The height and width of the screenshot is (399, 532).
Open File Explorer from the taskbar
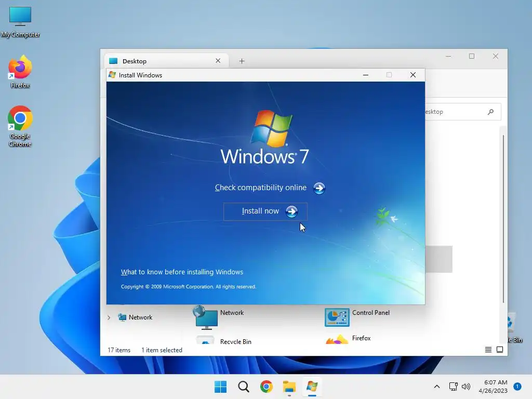coord(289,387)
